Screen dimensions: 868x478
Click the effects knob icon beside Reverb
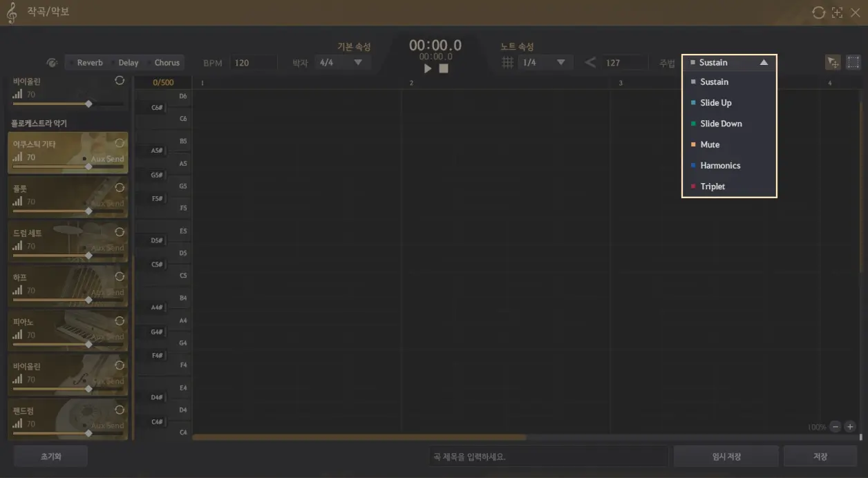pos(52,62)
